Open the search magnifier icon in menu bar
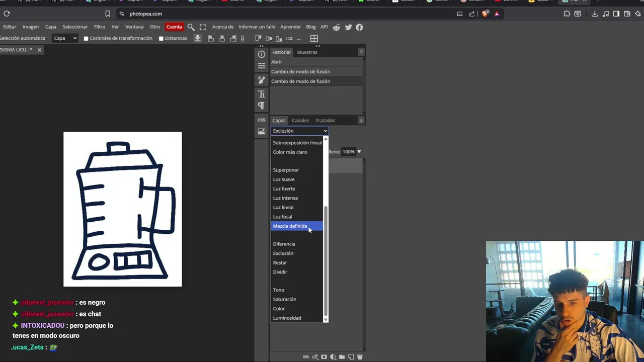The width and height of the screenshot is (644, 362). [191, 27]
